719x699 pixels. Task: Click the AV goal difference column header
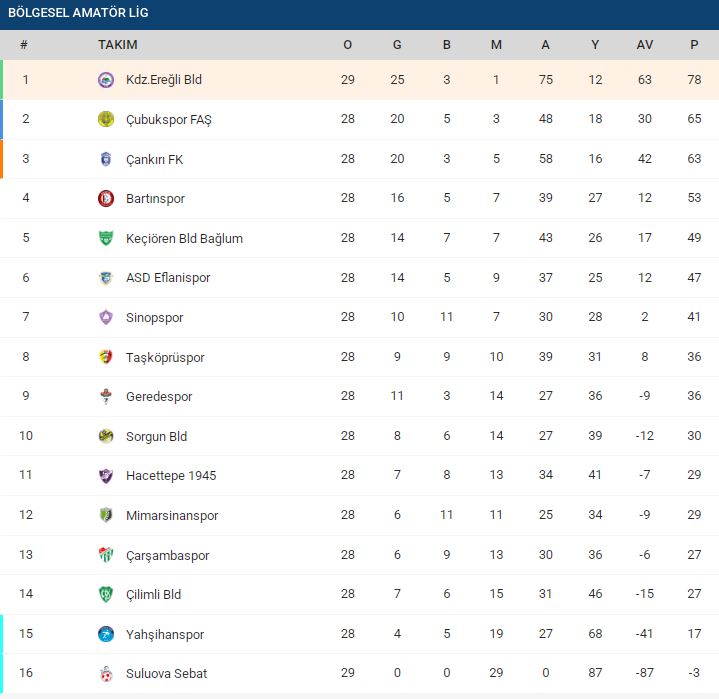pos(645,44)
